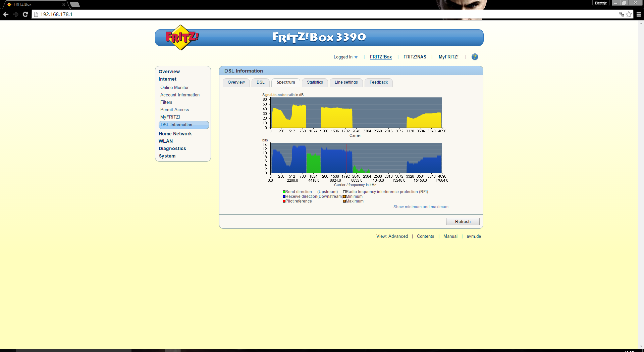The image size is (644, 352).
Task: Open WLAN in the sidebar
Action: [166, 141]
